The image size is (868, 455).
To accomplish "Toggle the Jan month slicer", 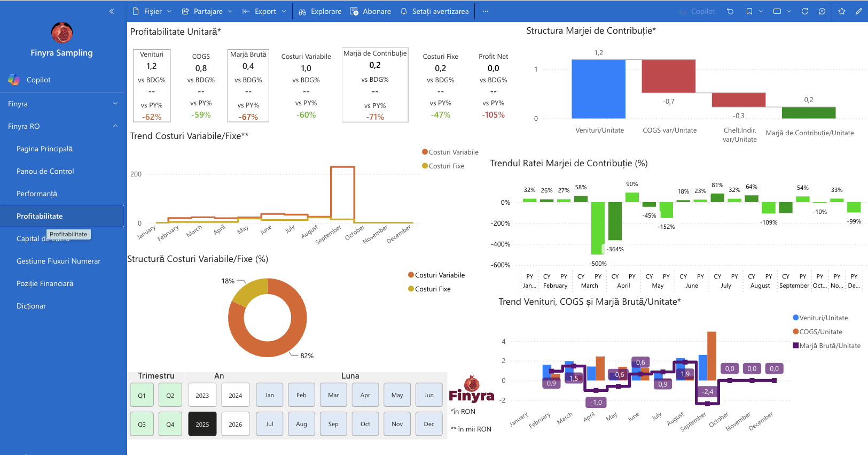I will point(270,395).
